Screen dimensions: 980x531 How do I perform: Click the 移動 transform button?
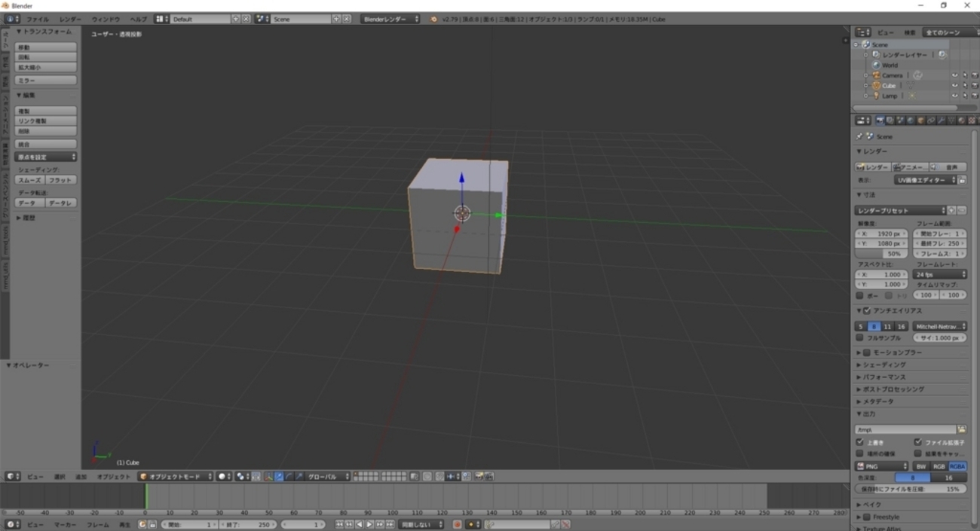[x=46, y=47]
